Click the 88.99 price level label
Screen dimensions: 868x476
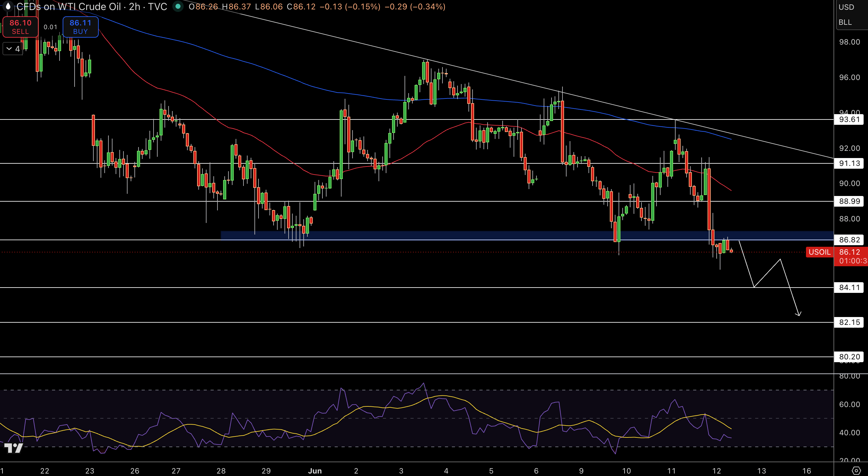pyautogui.click(x=849, y=201)
